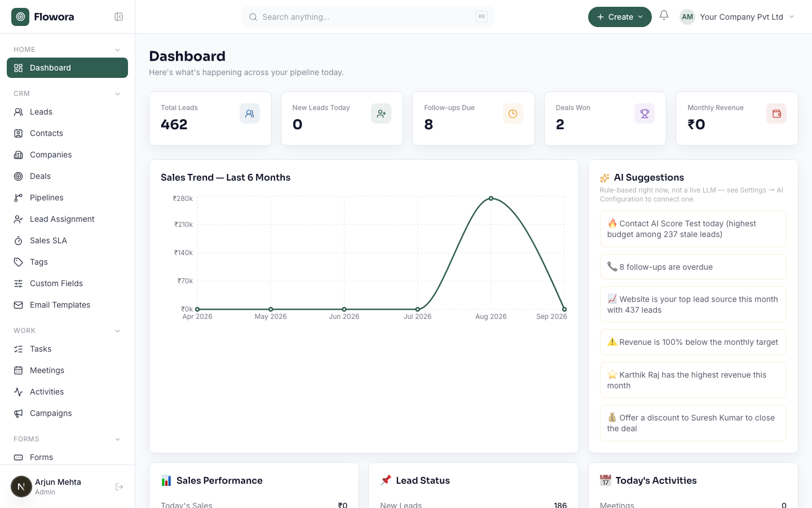The image size is (812, 508).
Task: Click Total Leads card value 462
Action: pyautogui.click(x=174, y=125)
